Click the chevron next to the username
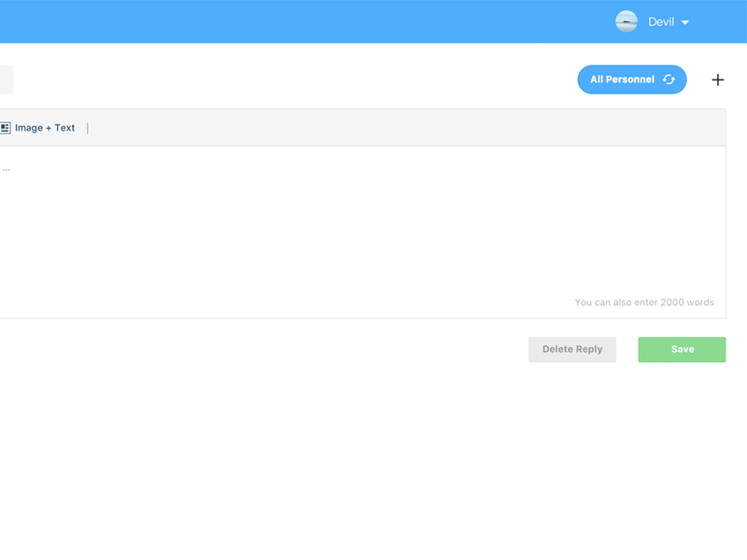 pos(684,21)
